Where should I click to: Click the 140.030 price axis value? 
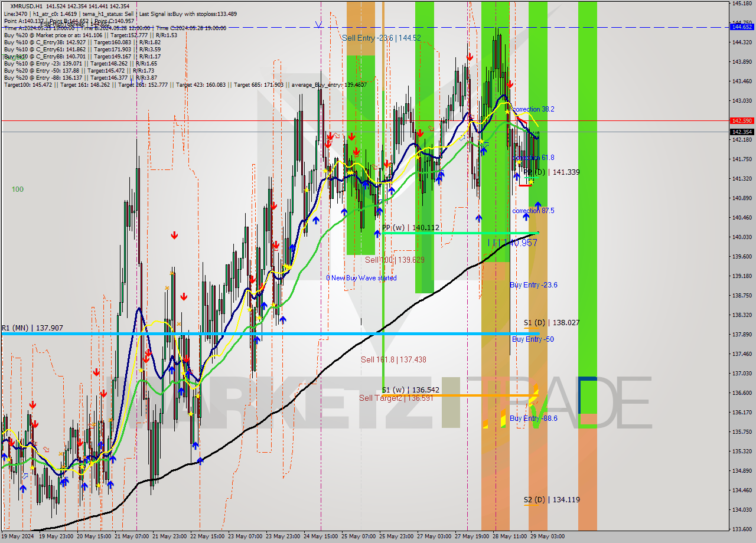(x=742, y=237)
